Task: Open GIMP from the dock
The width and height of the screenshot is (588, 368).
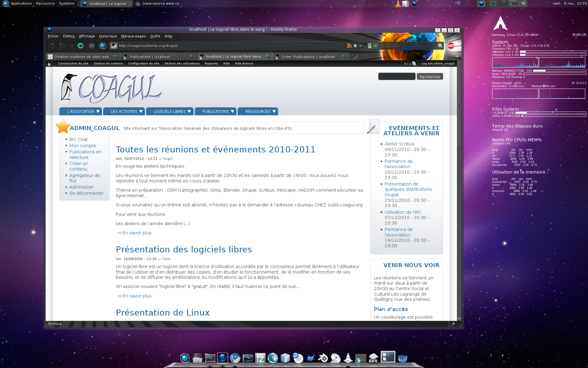Action: tap(311, 358)
